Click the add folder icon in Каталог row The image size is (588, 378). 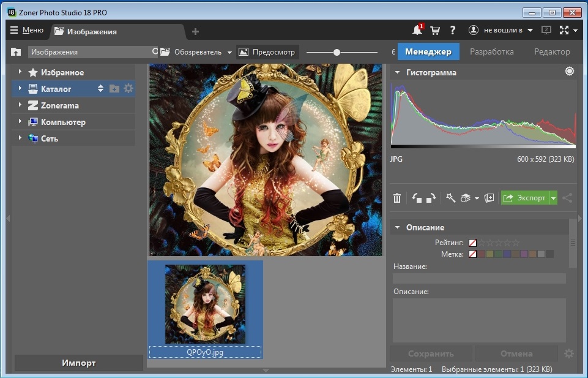114,89
